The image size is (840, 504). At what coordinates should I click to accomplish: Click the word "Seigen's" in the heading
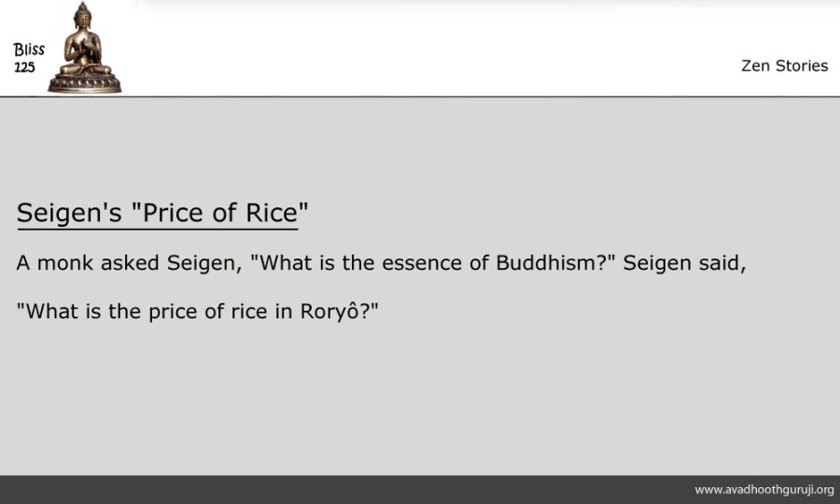69,213
